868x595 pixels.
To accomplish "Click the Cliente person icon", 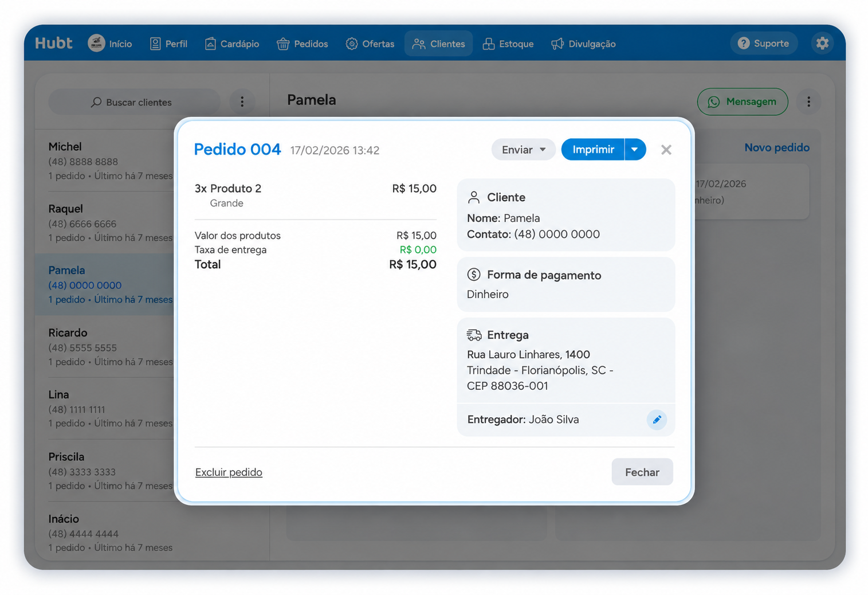I will tap(473, 197).
